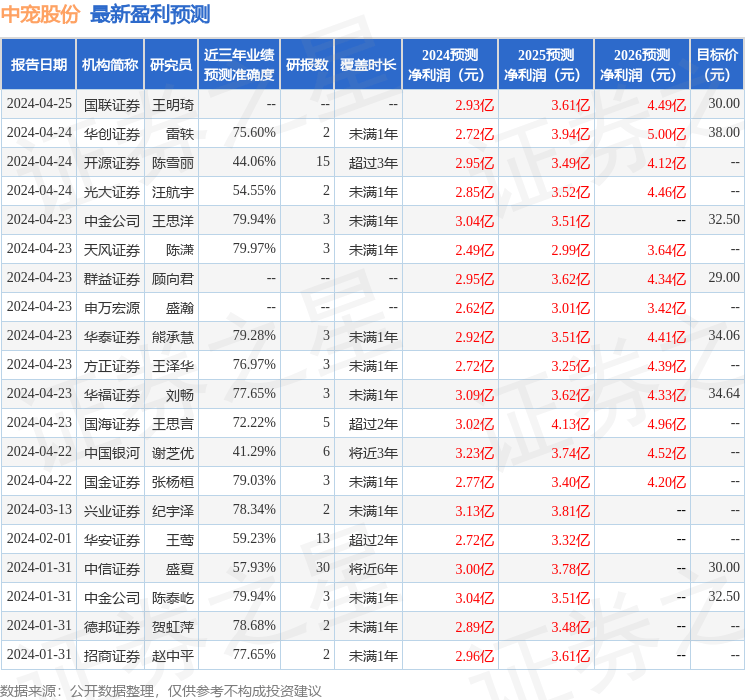This screenshot has height=700, width=745.
Task: Click the 华安证券 institution cell
Action: click(x=112, y=540)
